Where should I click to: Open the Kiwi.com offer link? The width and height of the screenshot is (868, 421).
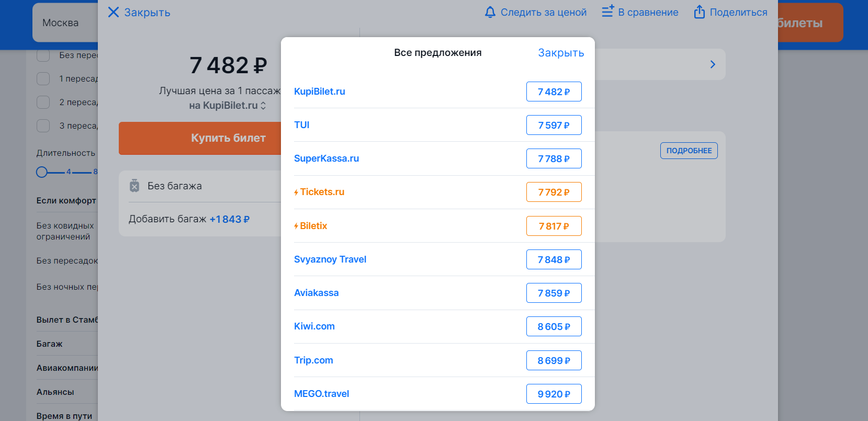coord(314,326)
